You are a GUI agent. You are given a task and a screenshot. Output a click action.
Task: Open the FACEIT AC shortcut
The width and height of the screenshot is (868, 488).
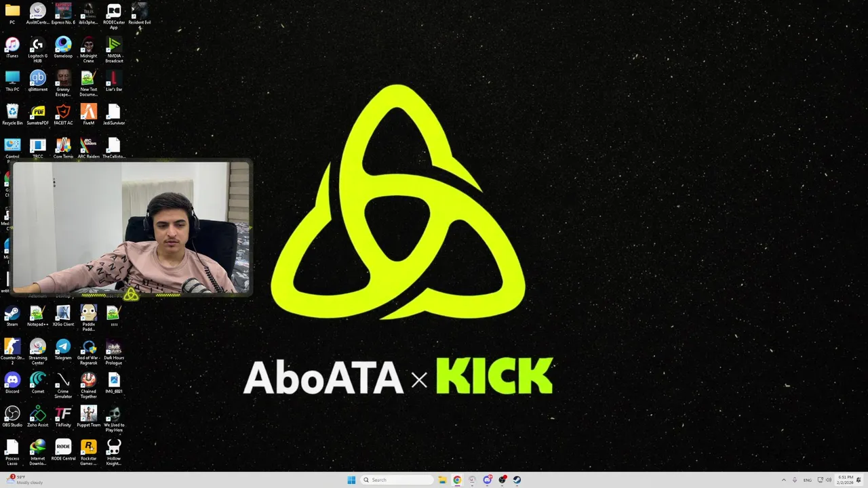pyautogui.click(x=63, y=115)
